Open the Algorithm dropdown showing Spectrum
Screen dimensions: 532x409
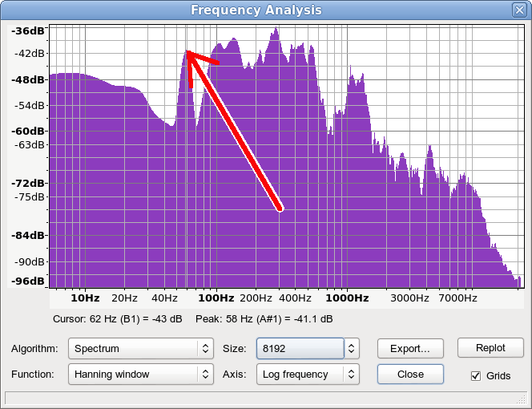tap(140, 349)
